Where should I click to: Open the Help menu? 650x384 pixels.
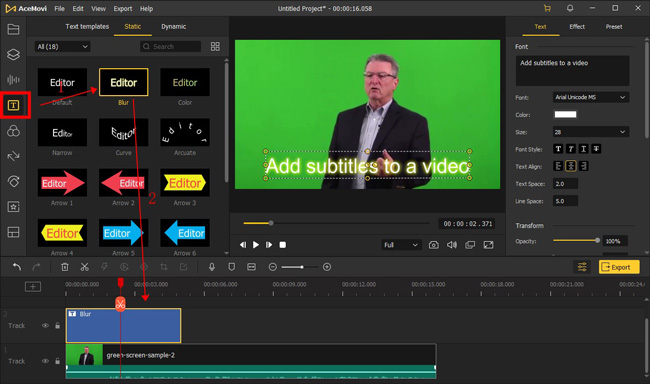click(146, 8)
